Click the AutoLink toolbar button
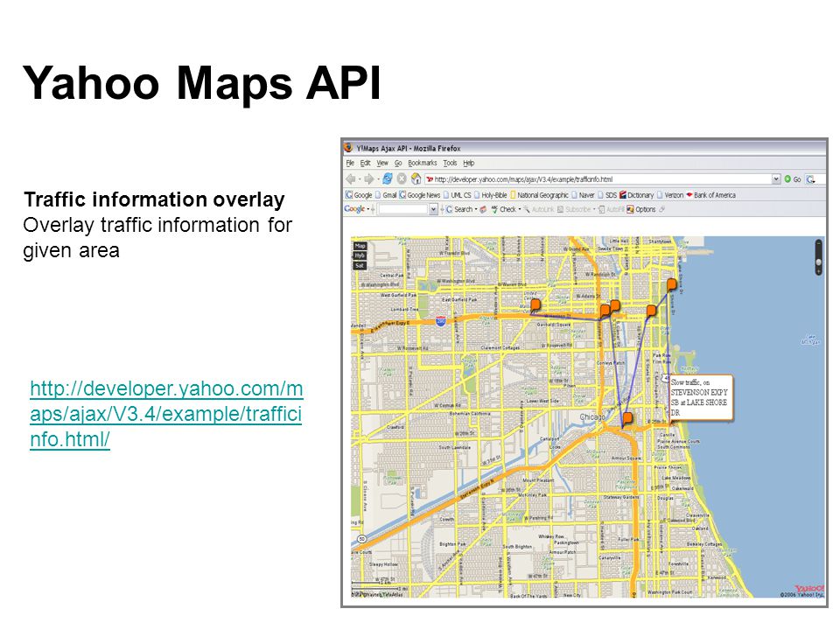840x630 pixels. click(x=539, y=209)
